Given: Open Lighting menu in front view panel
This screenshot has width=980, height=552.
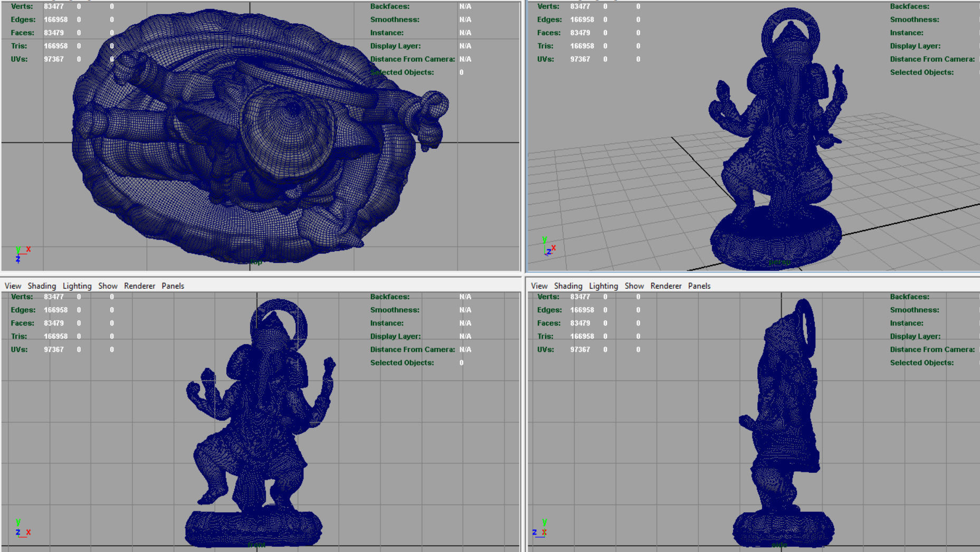Looking at the screenshot, I should click(77, 285).
